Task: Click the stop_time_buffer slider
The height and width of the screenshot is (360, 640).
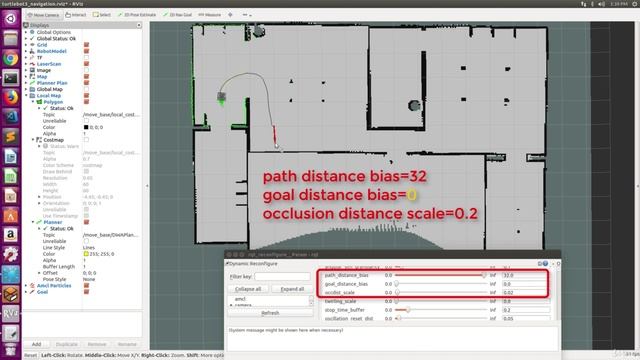Action: pos(442,310)
